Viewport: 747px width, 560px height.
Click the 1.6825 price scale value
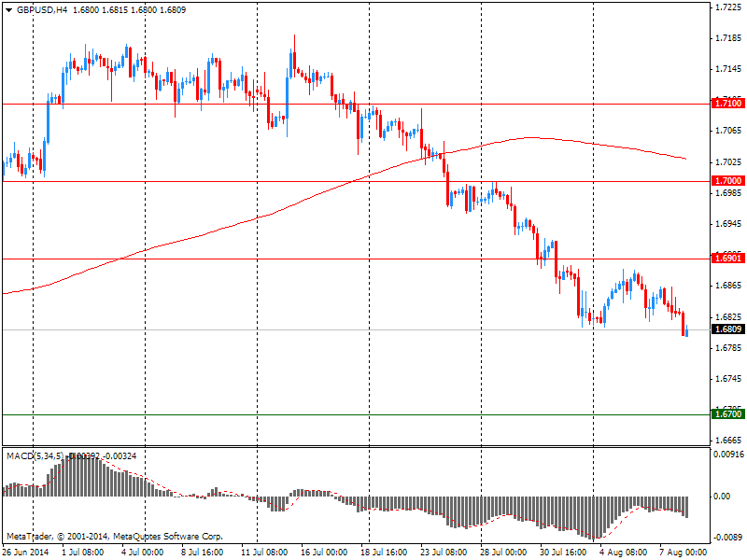tap(728, 316)
